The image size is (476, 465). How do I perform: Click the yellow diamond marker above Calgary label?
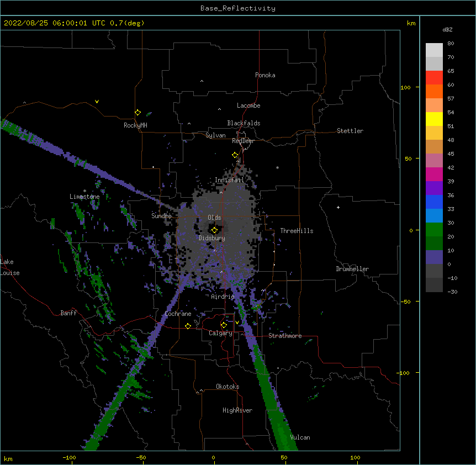click(x=224, y=325)
